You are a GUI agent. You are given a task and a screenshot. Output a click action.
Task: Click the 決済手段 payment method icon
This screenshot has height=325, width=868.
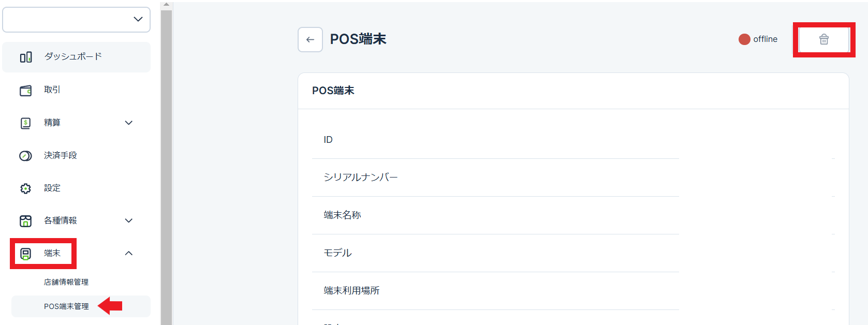[26, 156]
